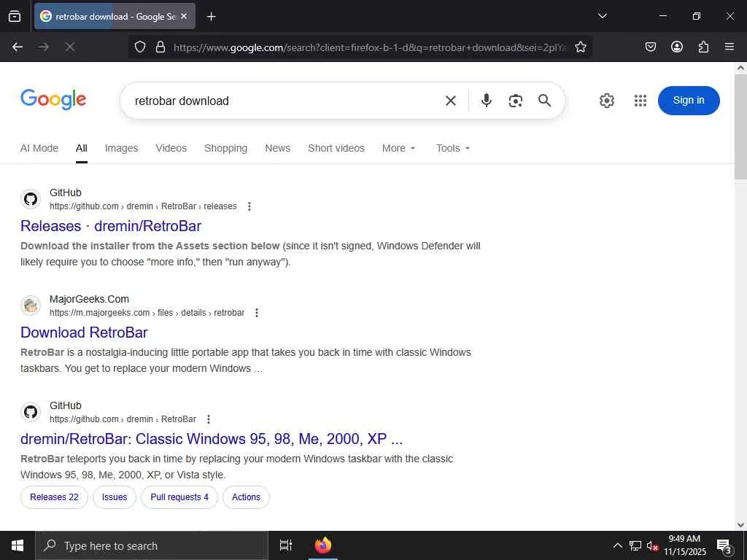Open Firefox application hamburger menu
The image size is (747, 560).
coord(729,47)
